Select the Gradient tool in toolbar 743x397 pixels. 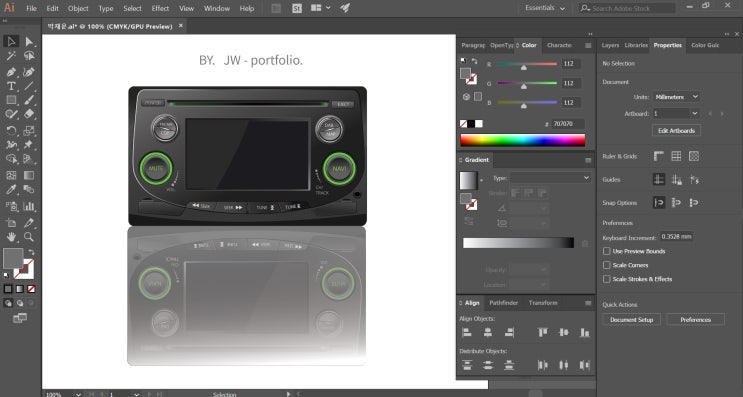[x=29, y=175]
